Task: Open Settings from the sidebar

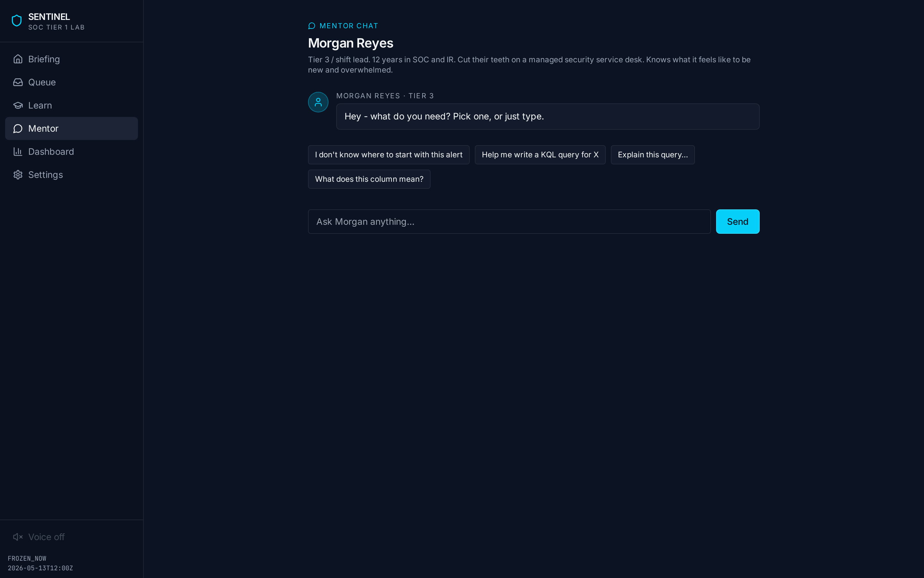Action: [72, 175]
